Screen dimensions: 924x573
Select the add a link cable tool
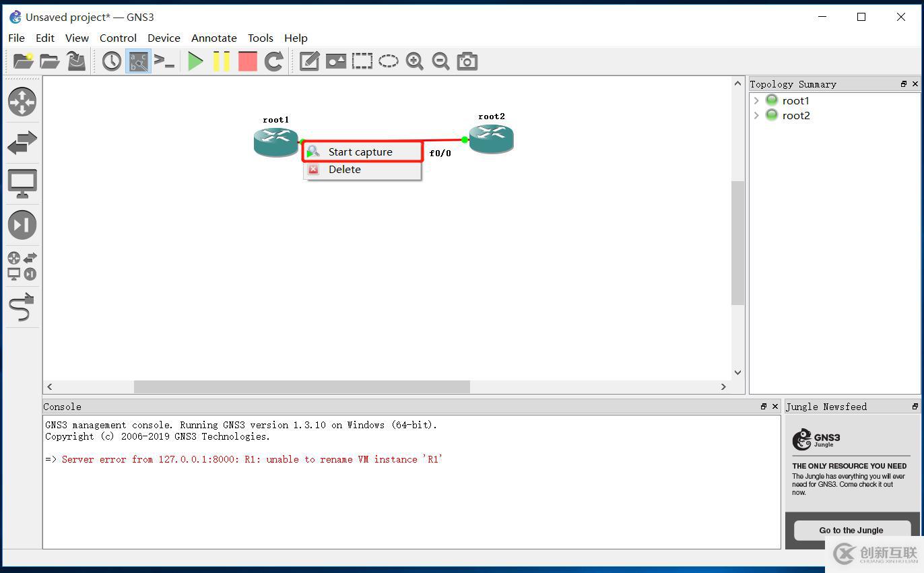pos(22,308)
